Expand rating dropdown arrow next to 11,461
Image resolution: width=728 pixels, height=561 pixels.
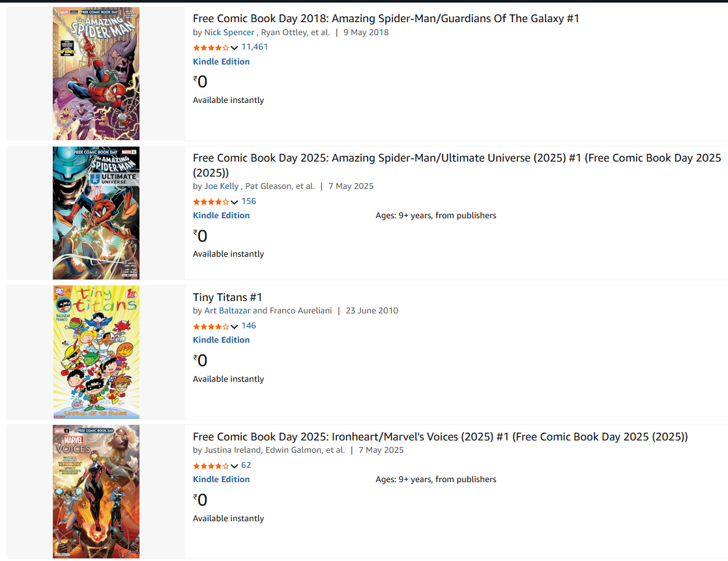[x=235, y=48]
